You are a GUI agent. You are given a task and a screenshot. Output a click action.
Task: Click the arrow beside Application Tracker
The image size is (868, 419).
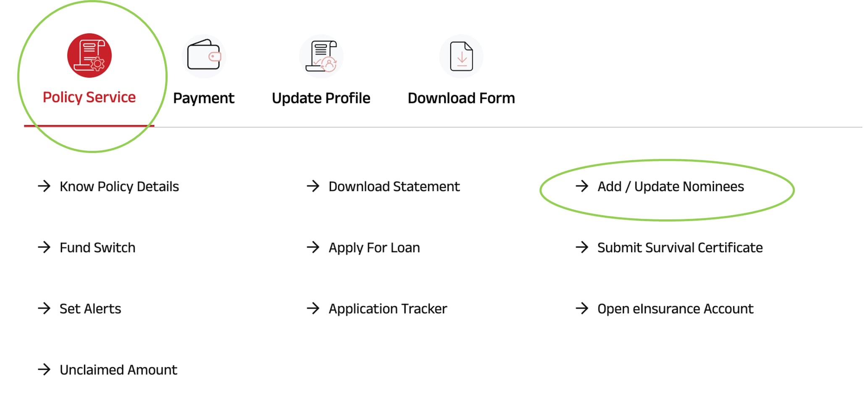click(313, 308)
